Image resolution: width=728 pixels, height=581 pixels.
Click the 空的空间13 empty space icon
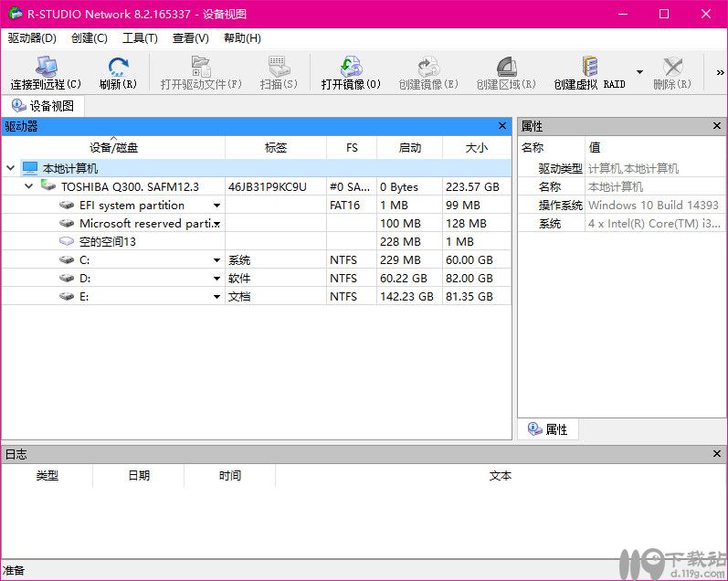point(67,241)
